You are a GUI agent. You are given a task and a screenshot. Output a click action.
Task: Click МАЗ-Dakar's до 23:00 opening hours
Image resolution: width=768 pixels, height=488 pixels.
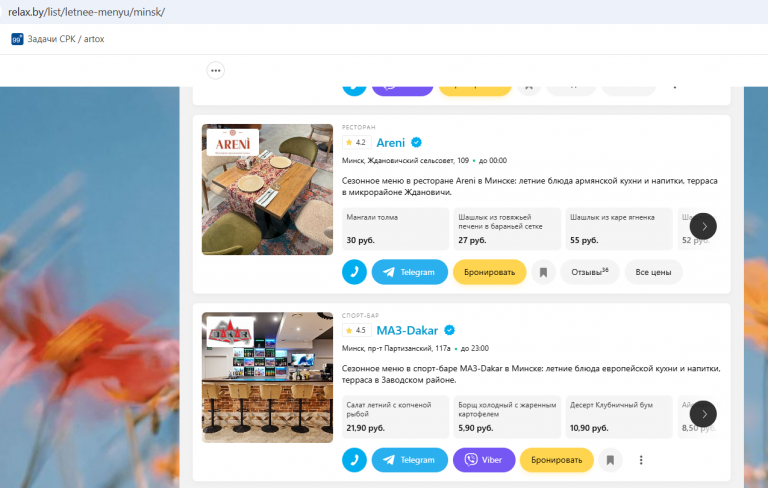point(475,348)
